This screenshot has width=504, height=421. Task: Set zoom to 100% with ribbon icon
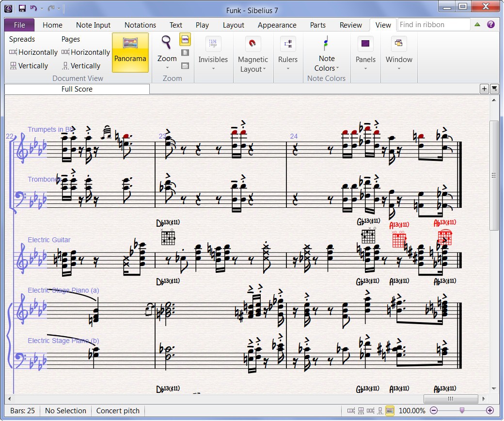185,40
